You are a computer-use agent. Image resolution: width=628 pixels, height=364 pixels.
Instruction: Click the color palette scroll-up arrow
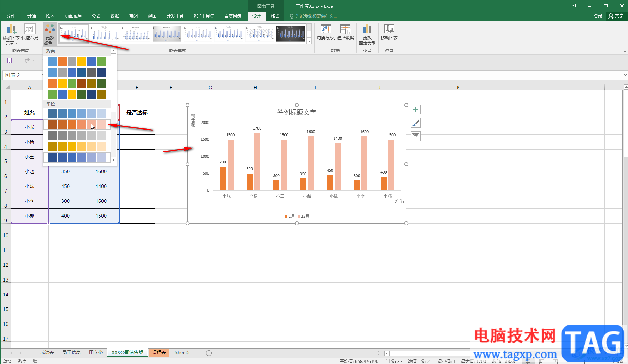point(113,51)
